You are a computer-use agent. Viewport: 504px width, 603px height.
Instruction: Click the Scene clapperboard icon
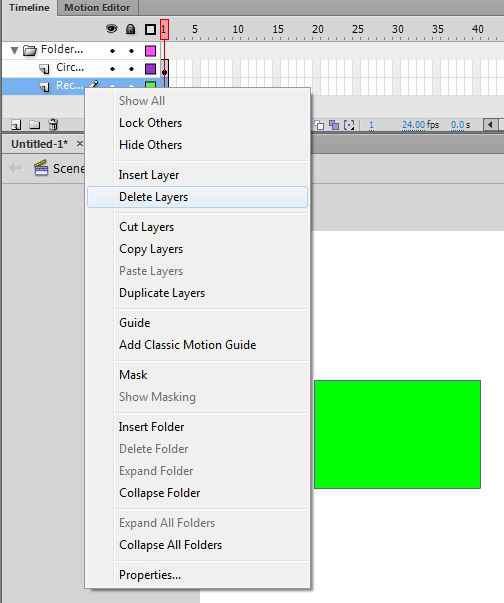click(41, 168)
